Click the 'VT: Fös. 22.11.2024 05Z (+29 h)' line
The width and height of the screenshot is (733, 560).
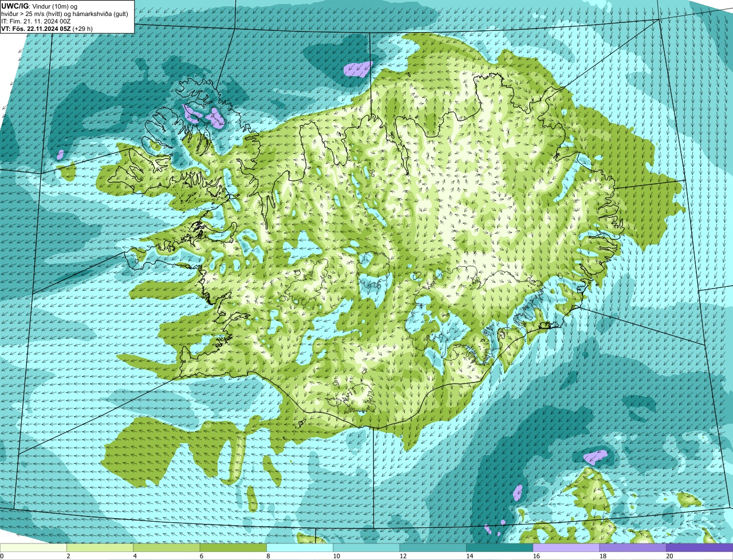(47, 29)
